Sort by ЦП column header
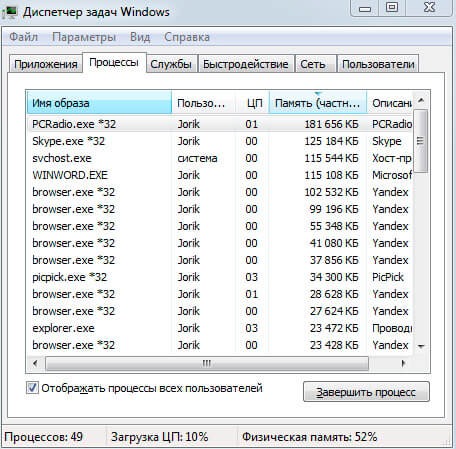This screenshot has width=456, height=449. [x=253, y=103]
